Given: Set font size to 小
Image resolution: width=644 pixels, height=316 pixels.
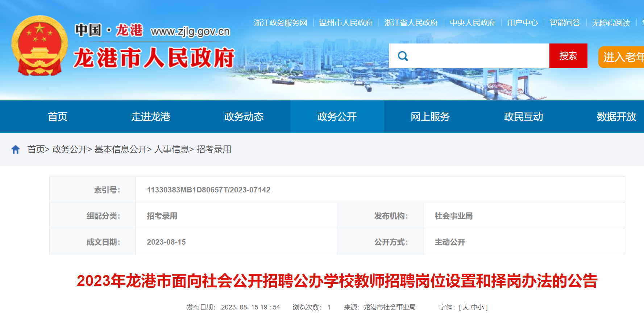Looking at the screenshot, I should tap(481, 307).
